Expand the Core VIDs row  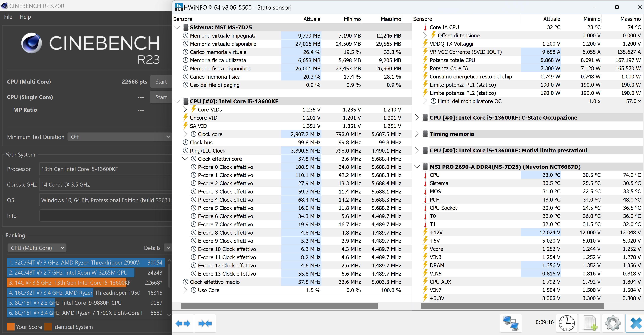[x=185, y=109]
